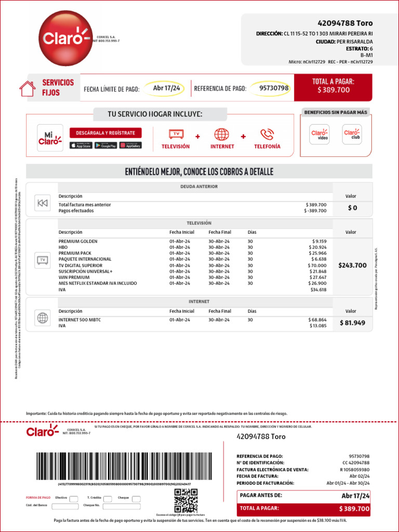Screen dimensions: 399x532
Task: Click the AppGallery badge
Action: coord(130,145)
